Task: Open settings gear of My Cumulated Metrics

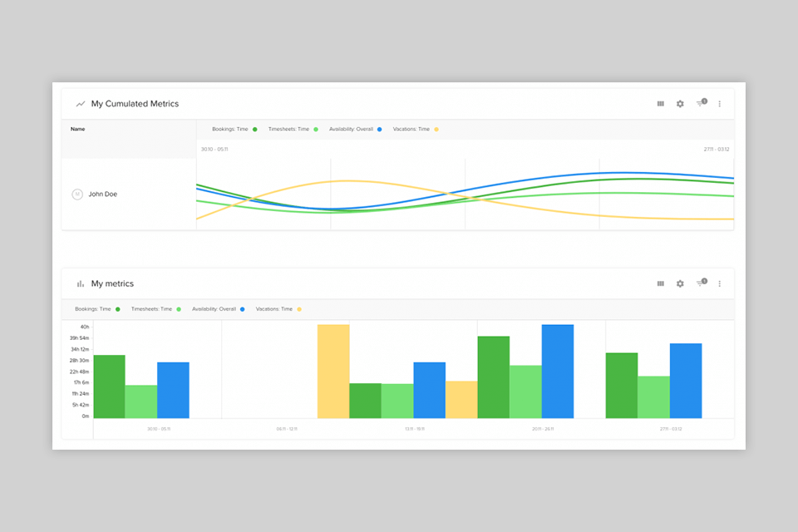Action: click(x=680, y=104)
